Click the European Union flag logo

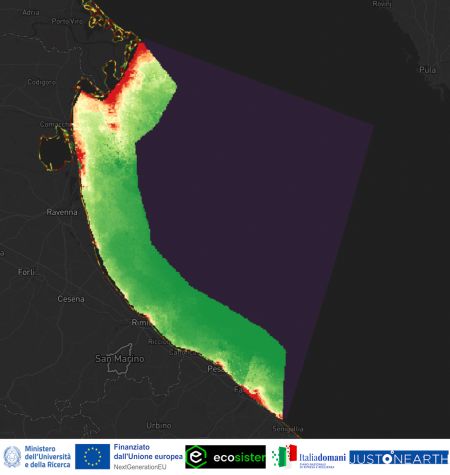(x=92, y=456)
